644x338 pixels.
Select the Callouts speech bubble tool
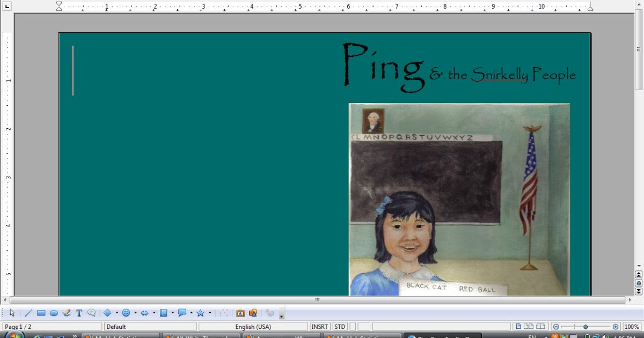click(x=91, y=313)
